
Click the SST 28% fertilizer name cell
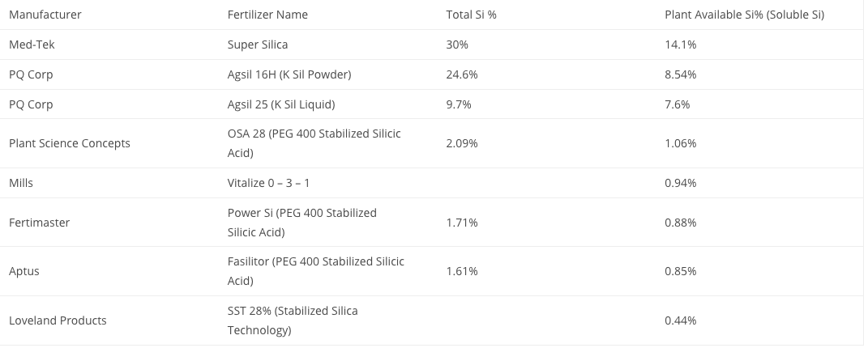(x=293, y=321)
